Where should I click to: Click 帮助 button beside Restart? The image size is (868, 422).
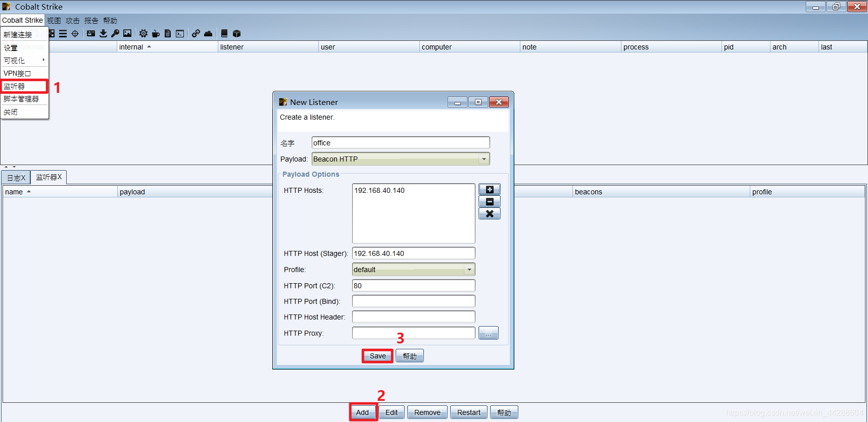[x=504, y=412]
